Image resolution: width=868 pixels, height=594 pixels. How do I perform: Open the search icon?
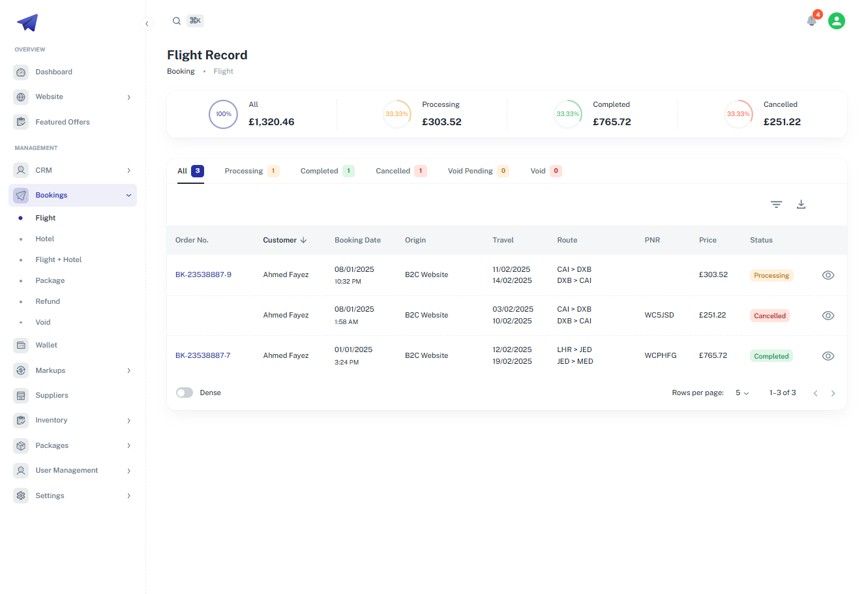[x=177, y=21]
